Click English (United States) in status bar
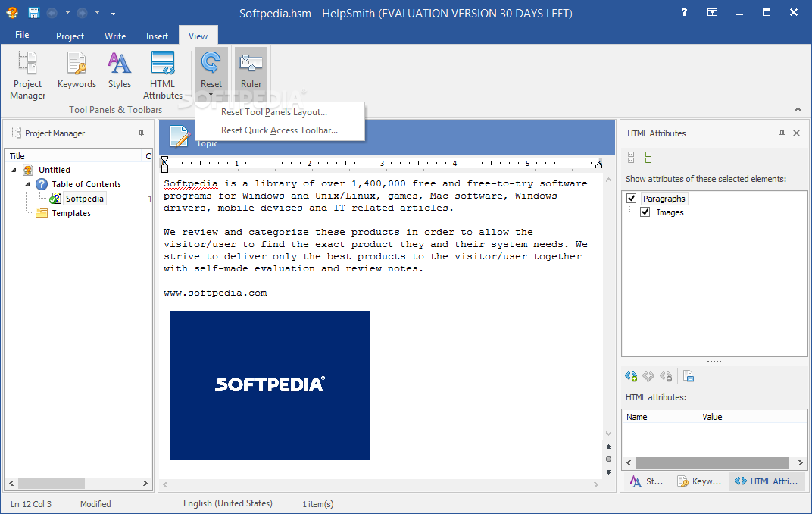The image size is (812, 514). click(228, 503)
